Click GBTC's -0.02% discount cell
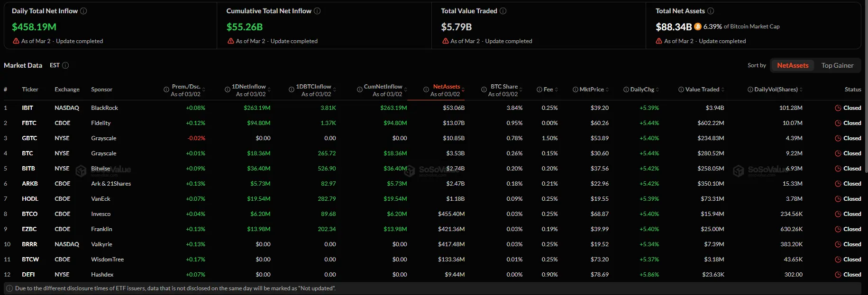Image resolution: width=868 pixels, height=295 pixels. coord(196,138)
